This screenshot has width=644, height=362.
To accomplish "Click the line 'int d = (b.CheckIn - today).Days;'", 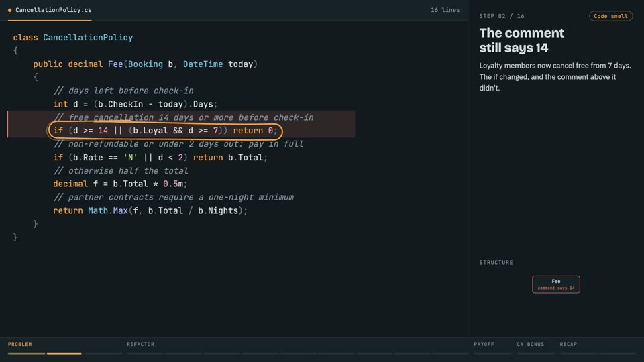I will click(x=135, y=104).
